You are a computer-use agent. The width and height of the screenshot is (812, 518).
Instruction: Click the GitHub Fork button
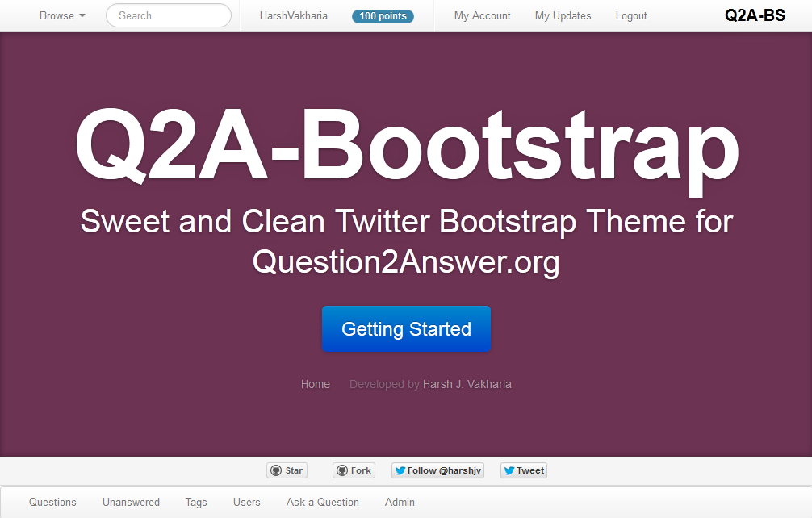[x=354, y=470]
